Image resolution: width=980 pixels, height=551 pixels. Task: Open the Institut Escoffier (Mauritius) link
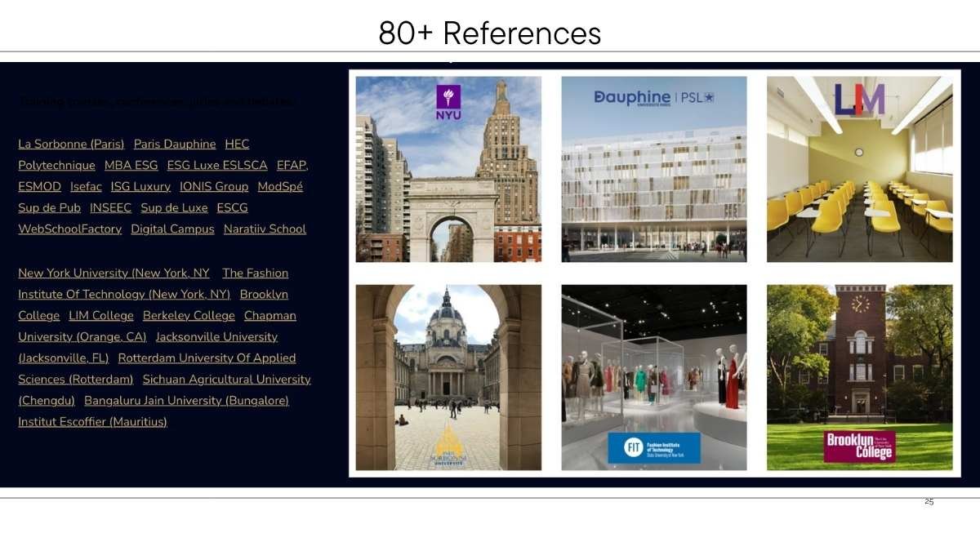tap(92, 422)
